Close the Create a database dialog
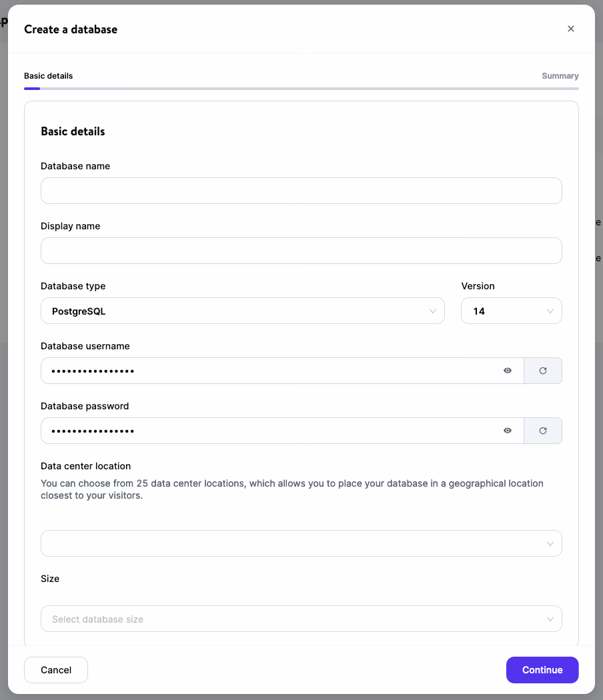This screenshot has height=700, width=603. [x=570, y=29]
